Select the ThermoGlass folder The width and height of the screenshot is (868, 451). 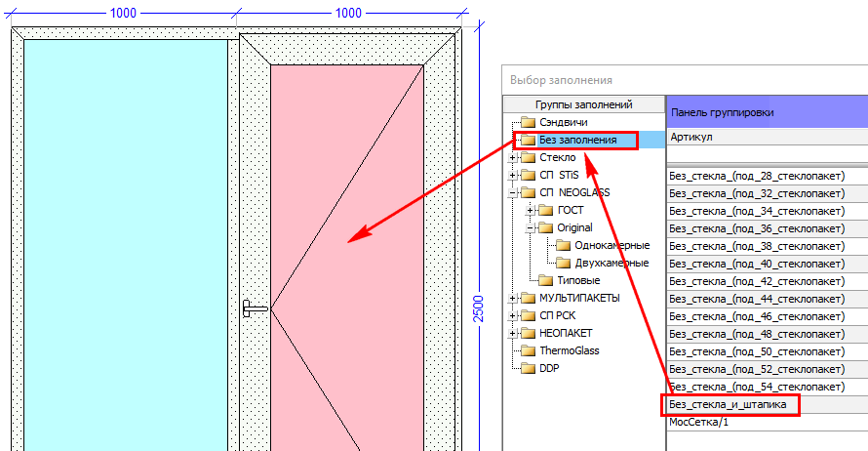click(x=569, y=350)
